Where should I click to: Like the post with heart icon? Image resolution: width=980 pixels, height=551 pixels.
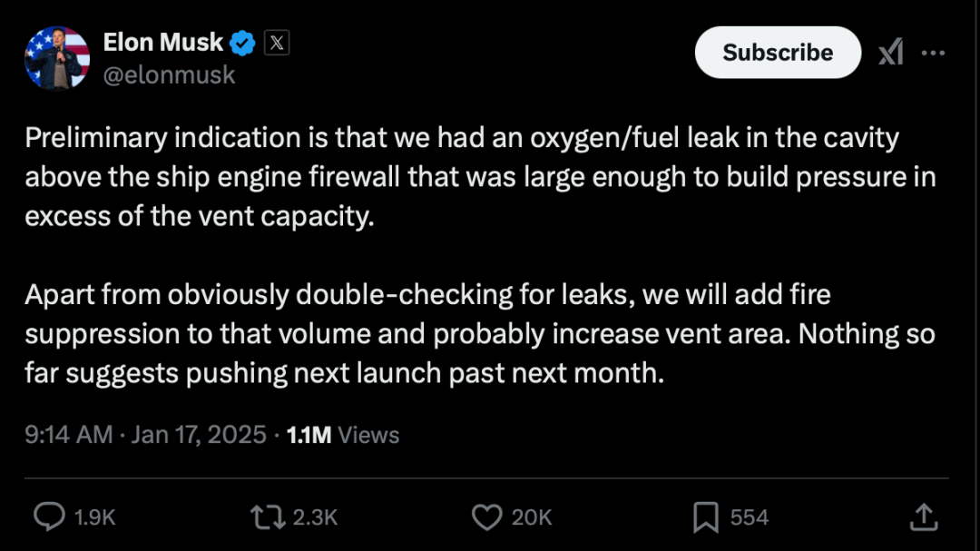(x=486, y=517)
